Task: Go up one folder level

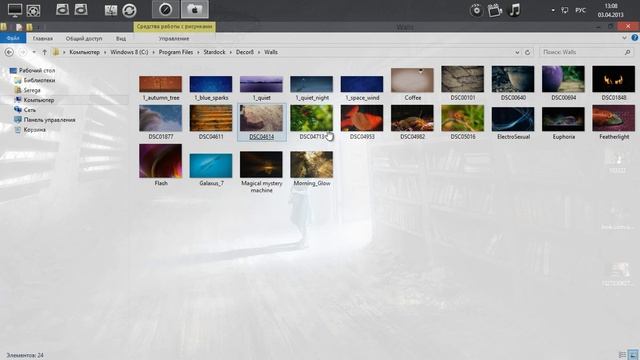Action: [x=44, y=52]
